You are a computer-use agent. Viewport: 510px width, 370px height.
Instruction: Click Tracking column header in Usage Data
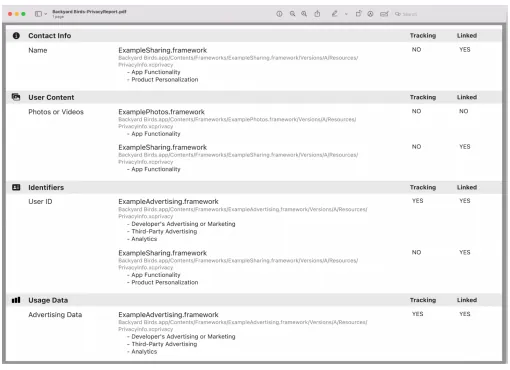point(423,300)
